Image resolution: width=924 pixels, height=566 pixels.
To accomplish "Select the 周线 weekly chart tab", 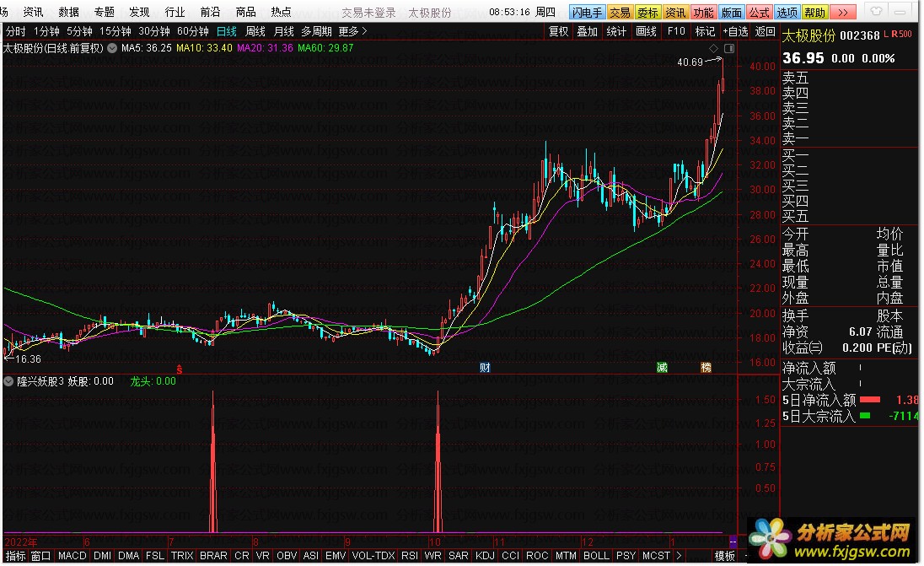I will (x=255, y=31).
